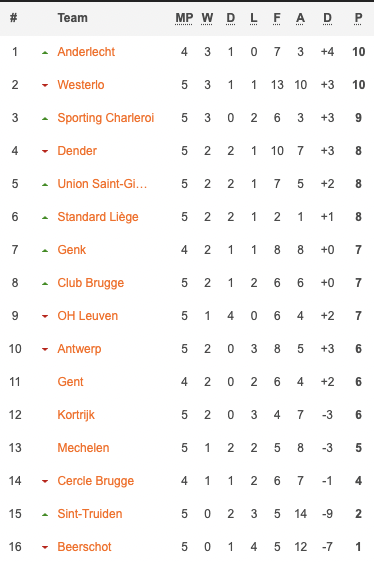The image size is (374, 562).
Task: Click the green up arrow beside Genk
Action: (45, 251)
